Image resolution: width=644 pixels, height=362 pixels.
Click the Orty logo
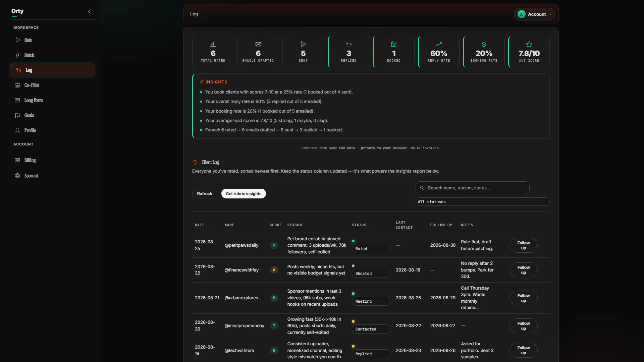[x=17, y=11]
